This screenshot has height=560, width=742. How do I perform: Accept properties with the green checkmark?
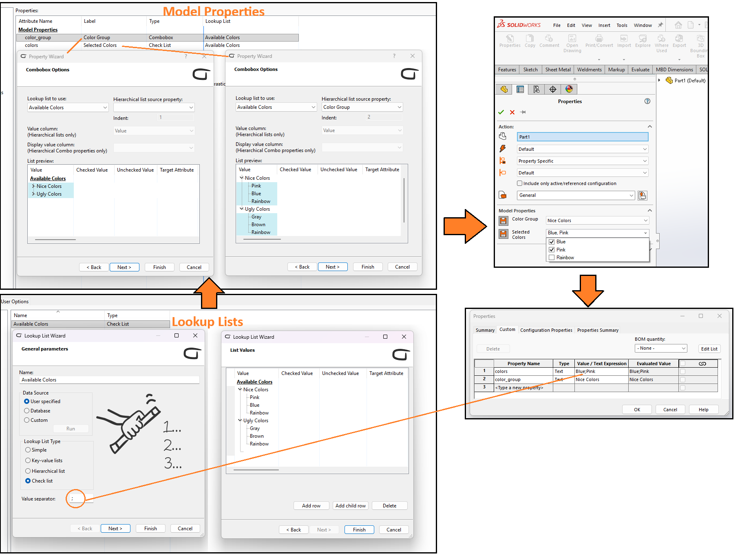click(x=501, y=112)
